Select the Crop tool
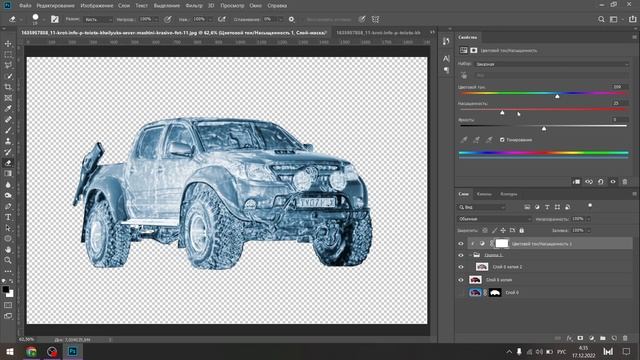The image size is (640, 360). [8, 87]
